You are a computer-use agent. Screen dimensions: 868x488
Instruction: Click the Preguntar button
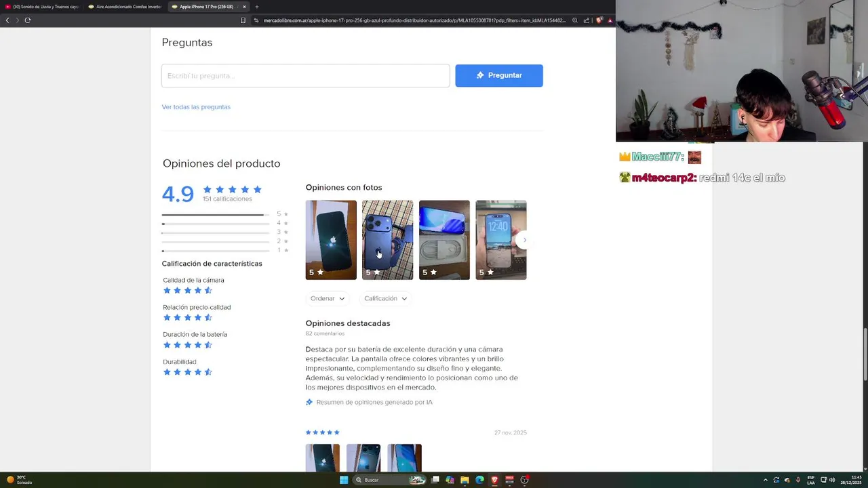[x=499, y=76]
